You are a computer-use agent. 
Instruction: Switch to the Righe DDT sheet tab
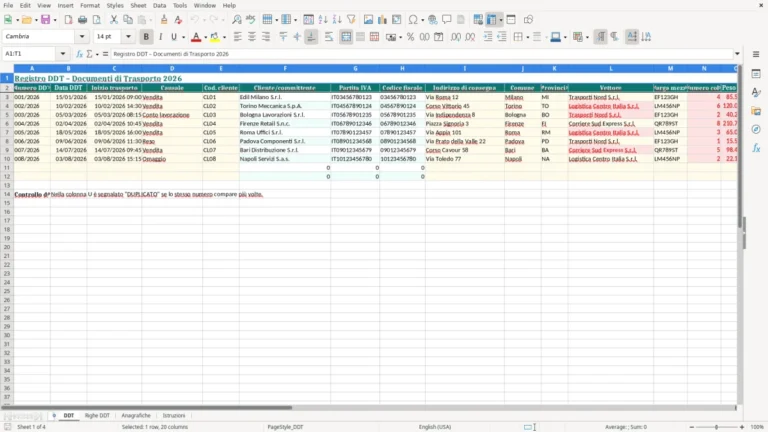pyautogui.click(x=97, y=415)
